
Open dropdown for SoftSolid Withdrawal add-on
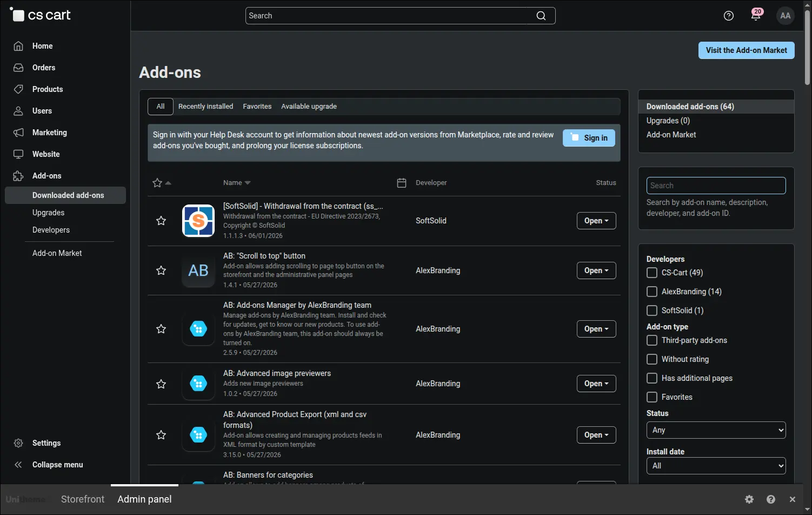click(x=596, y=221)
